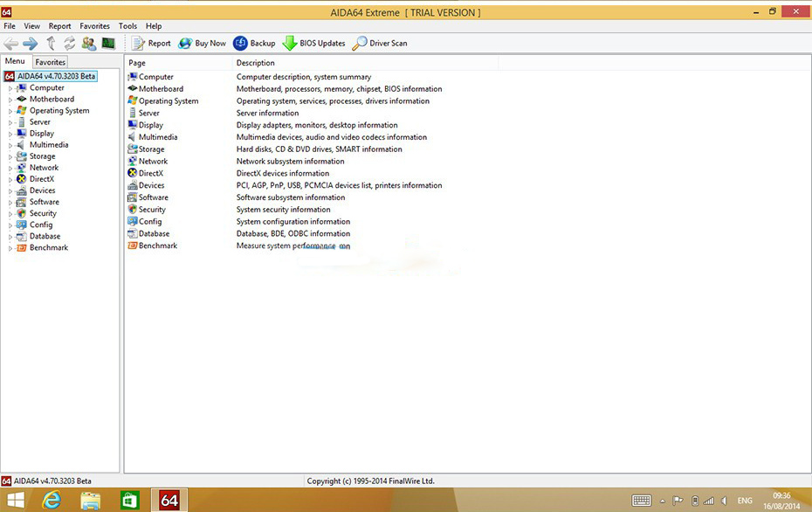Open the System Stability monitor icon
The height and width of the screenshot is (512, 812).
(x=108, y=44)
